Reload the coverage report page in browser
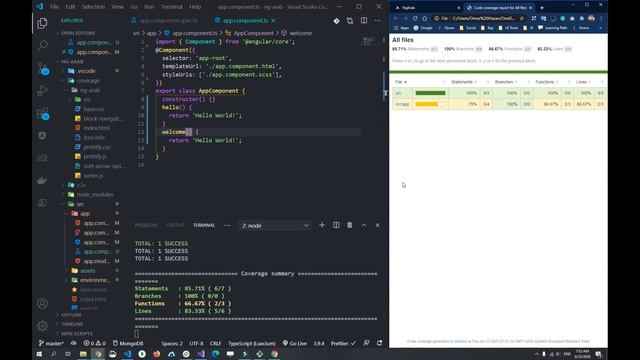Image resolution: width=640 pixels, height=360 pixels. (415, 18)
